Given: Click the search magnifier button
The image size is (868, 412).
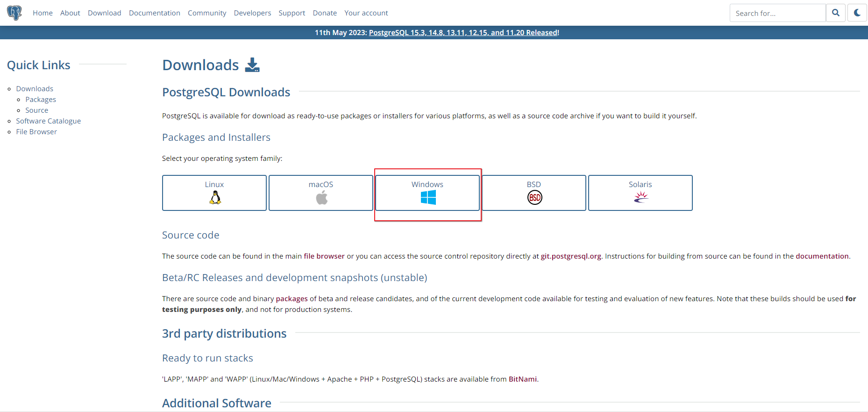Looking at the screenshot, I should coord(836,13).
